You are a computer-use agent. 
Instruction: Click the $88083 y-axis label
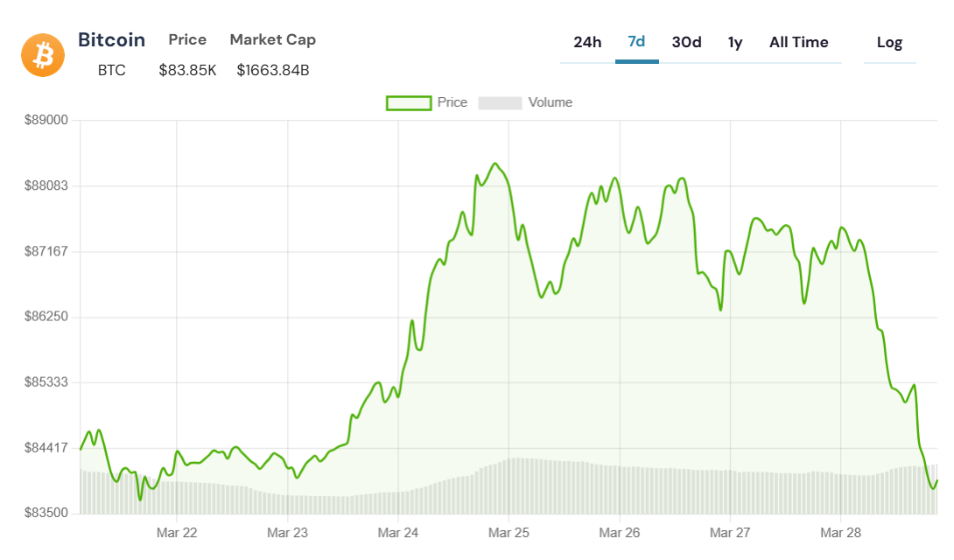click(x=46, y=186)
